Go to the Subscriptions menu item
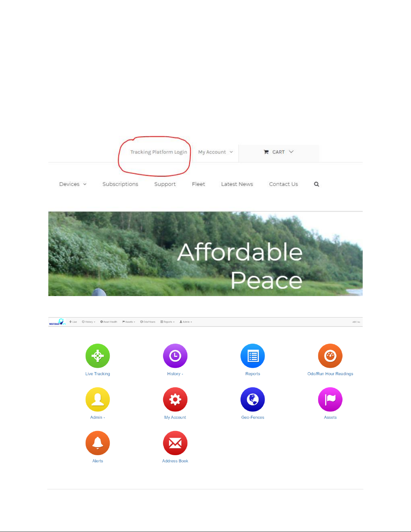 120,184
